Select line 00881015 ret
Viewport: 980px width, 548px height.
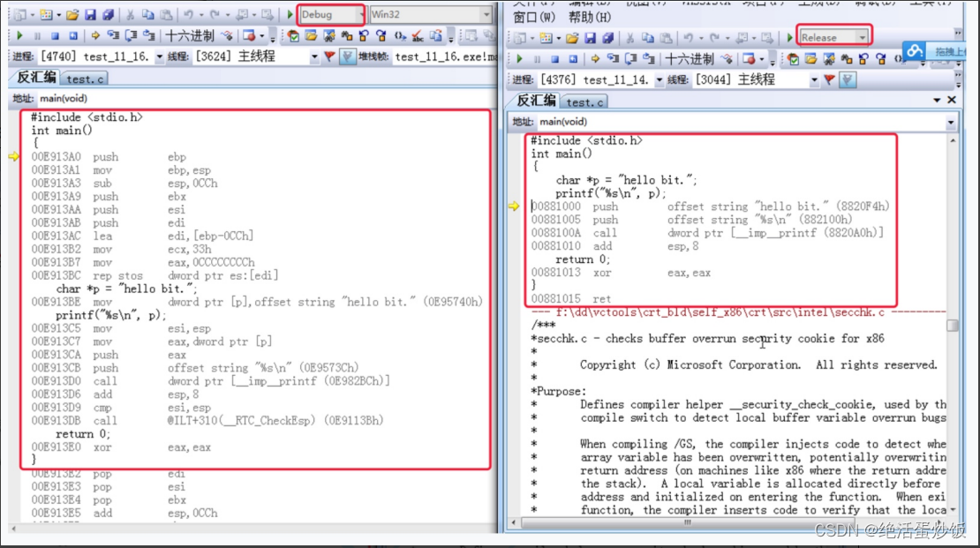(571, 298)
